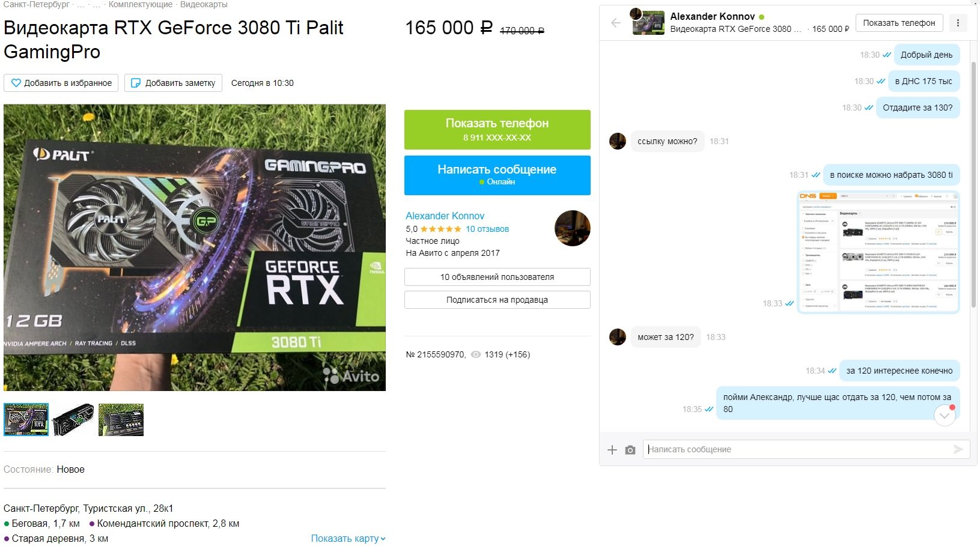
Task: Select second thumbnail showing the graphics card
Action: coord(73,419)
